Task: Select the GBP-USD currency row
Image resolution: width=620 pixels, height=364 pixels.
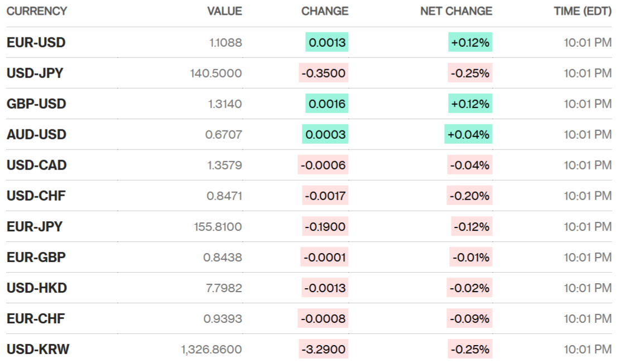Action: [36, 104]
